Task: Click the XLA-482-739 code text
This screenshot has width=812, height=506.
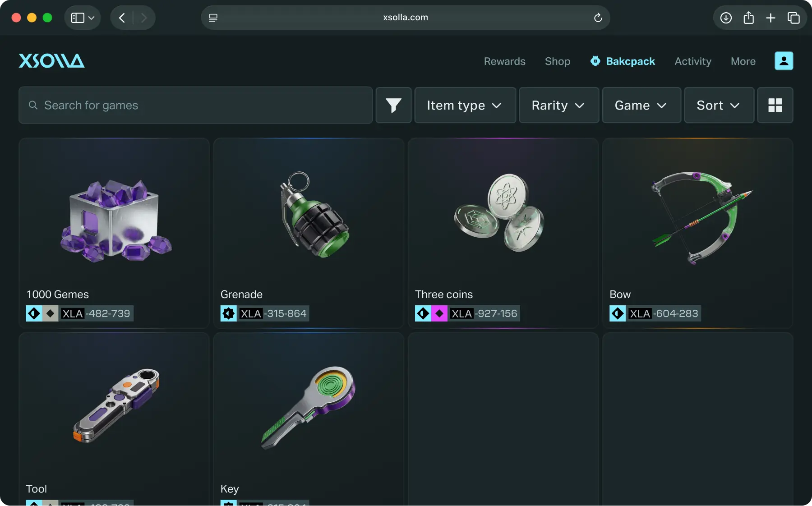Action: 96,313
